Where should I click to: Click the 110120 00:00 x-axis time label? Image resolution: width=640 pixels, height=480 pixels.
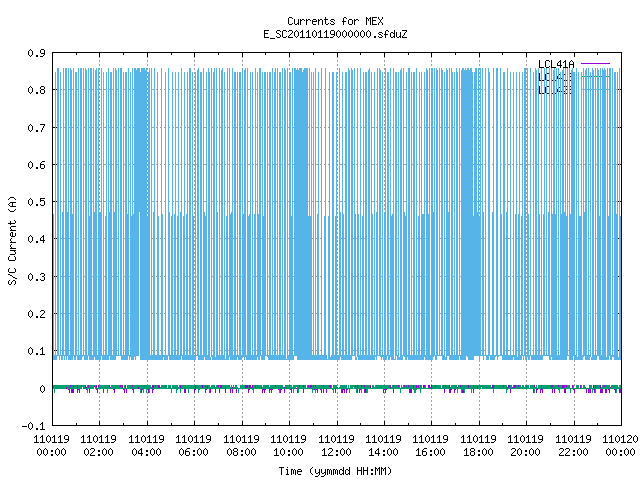[620, 446]
